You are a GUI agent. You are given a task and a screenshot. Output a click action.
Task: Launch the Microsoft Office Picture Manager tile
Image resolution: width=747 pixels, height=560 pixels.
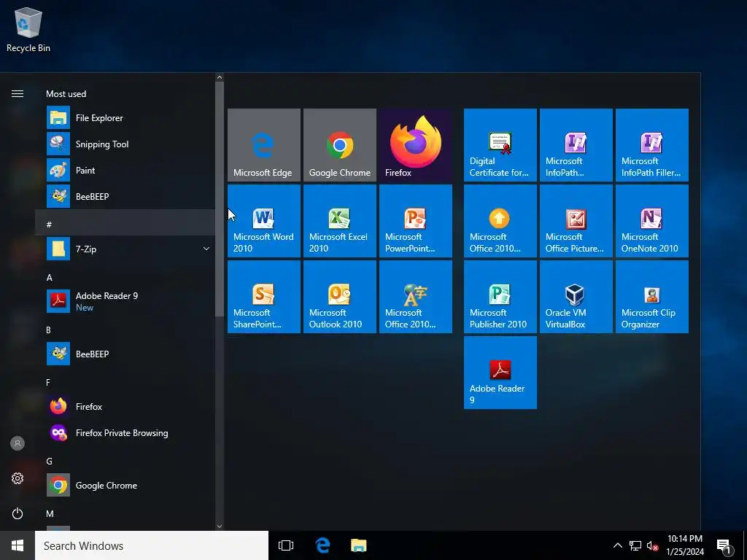[x=576, y=220]
